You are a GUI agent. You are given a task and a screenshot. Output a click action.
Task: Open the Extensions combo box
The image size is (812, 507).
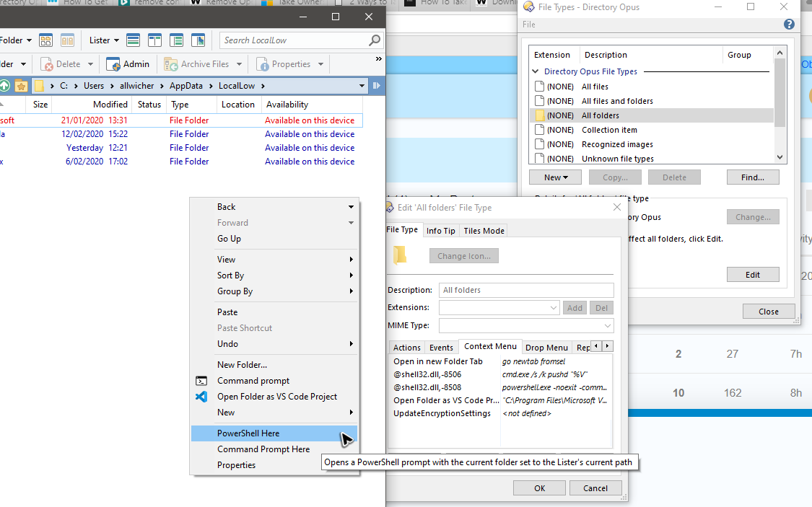pos(553,308)
